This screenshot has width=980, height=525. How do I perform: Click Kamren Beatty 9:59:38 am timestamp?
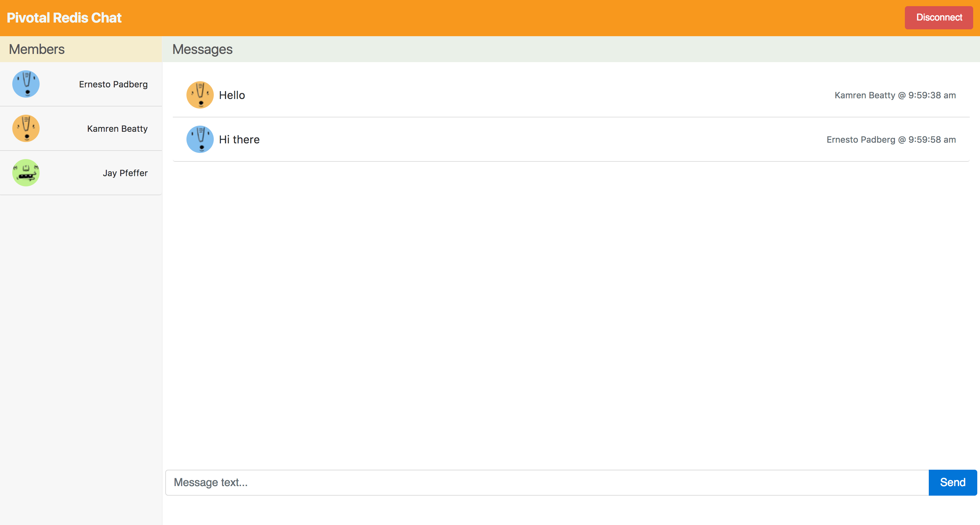(x=895, y=96)
